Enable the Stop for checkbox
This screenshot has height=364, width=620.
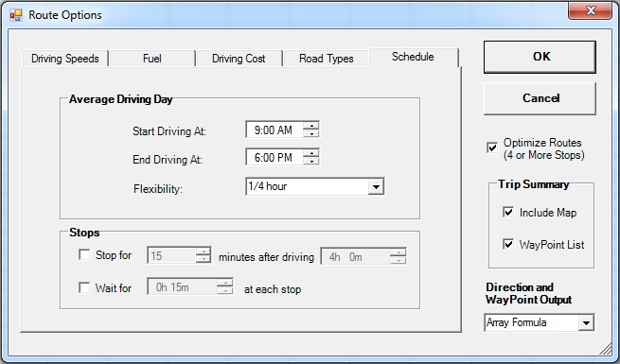[x=84, y=254]
